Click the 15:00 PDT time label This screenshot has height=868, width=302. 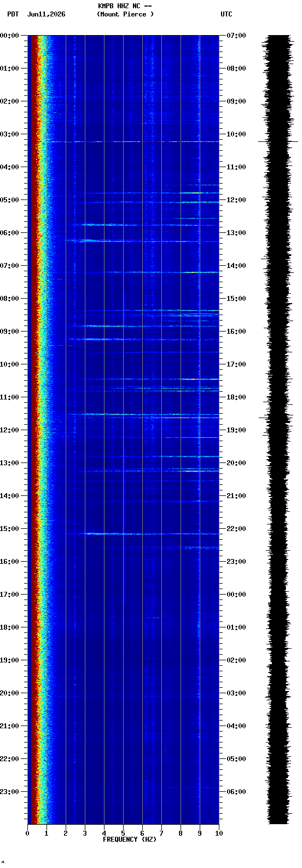[9, 529]
